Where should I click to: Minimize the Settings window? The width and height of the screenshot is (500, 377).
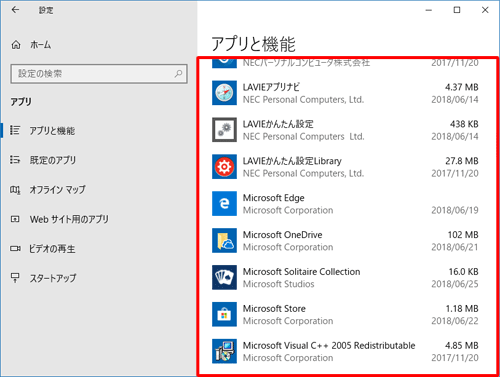[429, 10]
